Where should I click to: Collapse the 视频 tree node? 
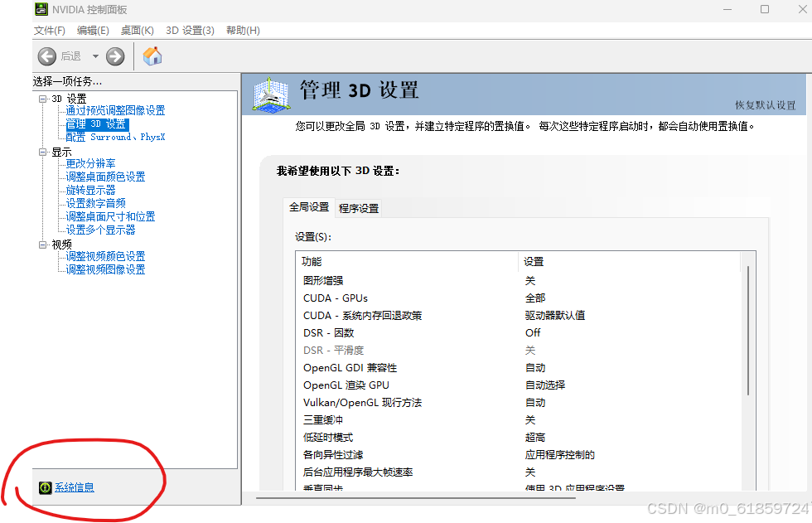(x=42, y=245)
